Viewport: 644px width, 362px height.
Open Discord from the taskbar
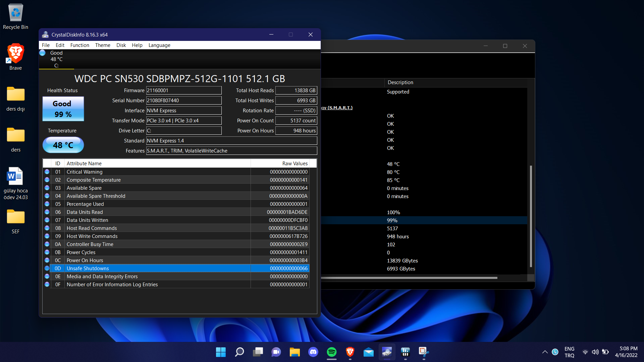pyautogui.click(x=313, y=352)
